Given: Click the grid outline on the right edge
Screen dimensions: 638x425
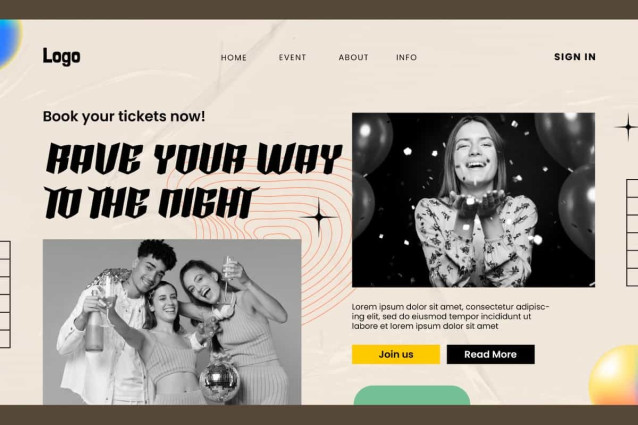Looking at the screenshot, I should point(632,232).
